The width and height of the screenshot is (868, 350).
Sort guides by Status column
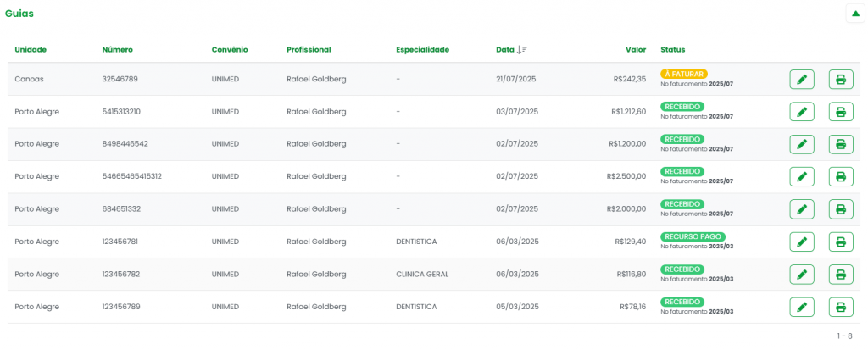[672, 49]
